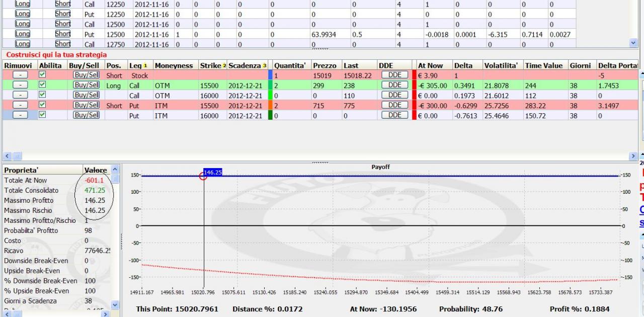This screenshot has height=317, width=644.
Task: Click Long on Call 12250 chain row
Action: 22,14
